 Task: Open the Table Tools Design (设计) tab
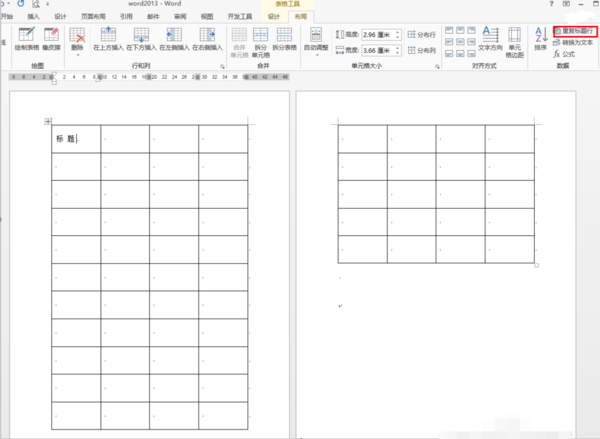pos(274,16)
